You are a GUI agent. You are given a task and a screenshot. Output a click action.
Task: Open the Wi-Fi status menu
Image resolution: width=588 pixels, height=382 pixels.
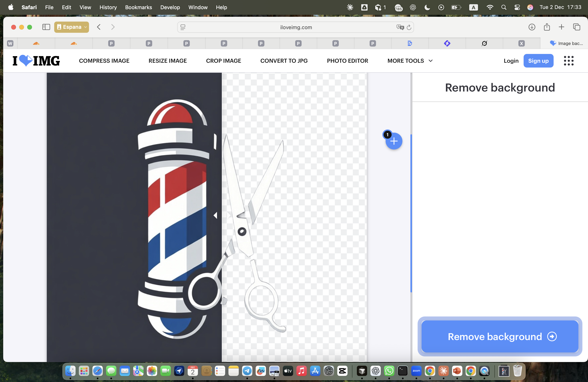pos(490,7)
